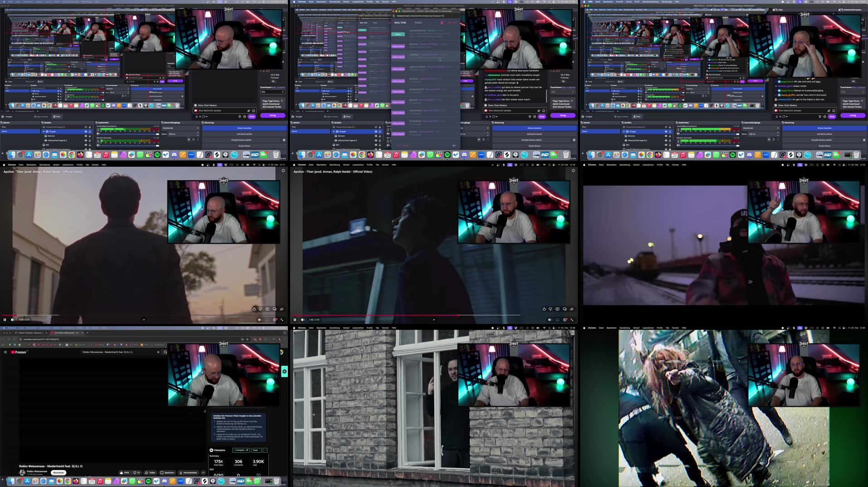Open the emote picker in the chat input
Viewport: 868px width, 487px height.
click(253, 111)
